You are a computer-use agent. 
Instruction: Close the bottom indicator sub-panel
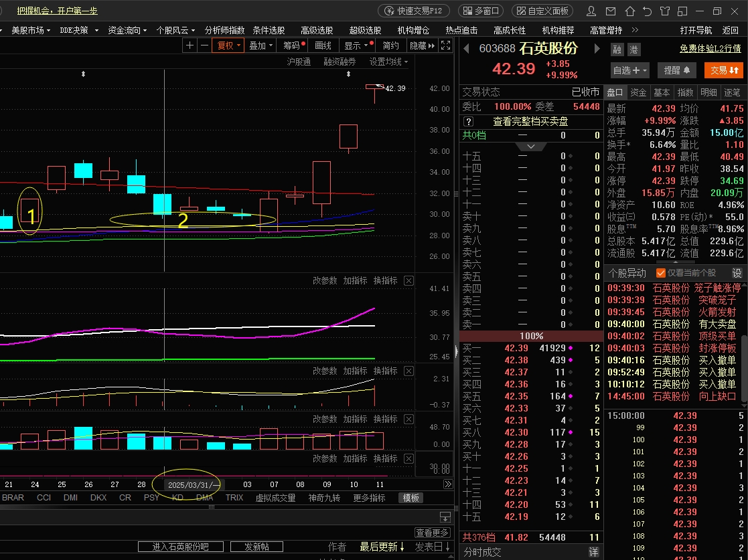click(x=409, y=458)
